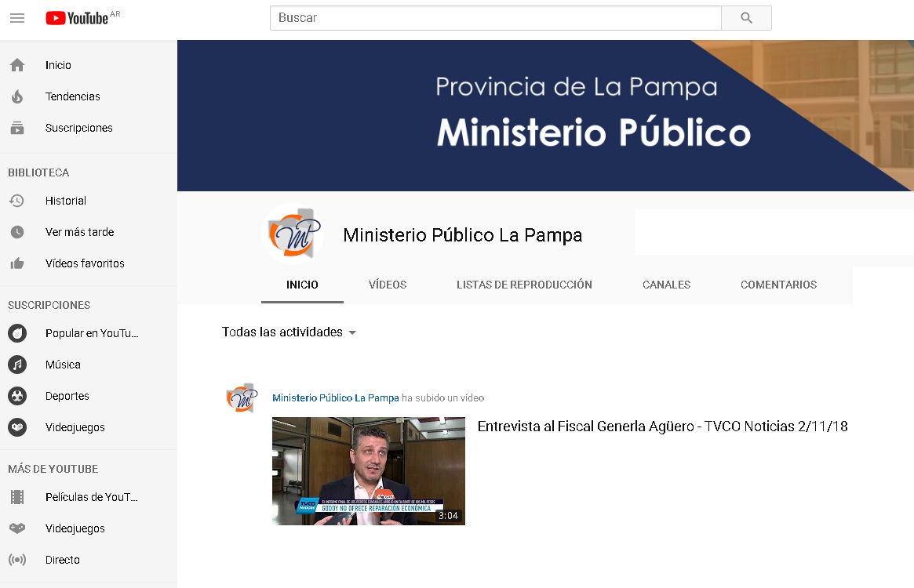
Task: Expand the Todas las actividades dropdown
Action: 289,332
